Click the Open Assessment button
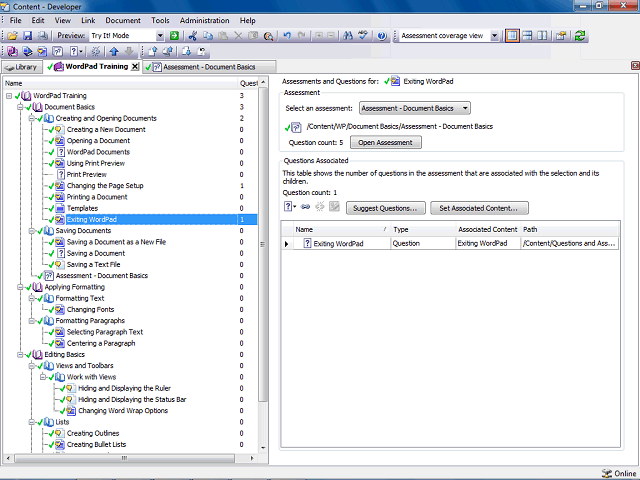The width and height of the screenshot is (640, 480). (x=385, y=142)
